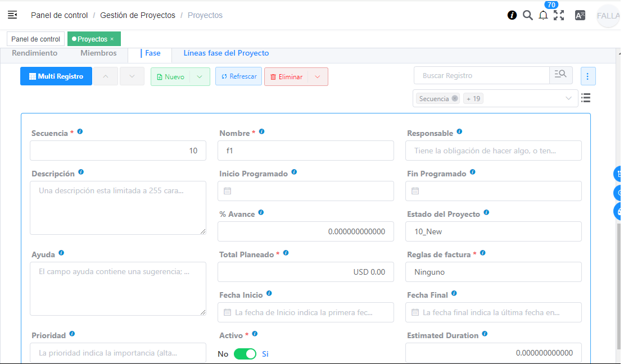Click the search-list icon beside Buscar Registro
Viewport: 624px width, 364px height.
pos(560,75)
